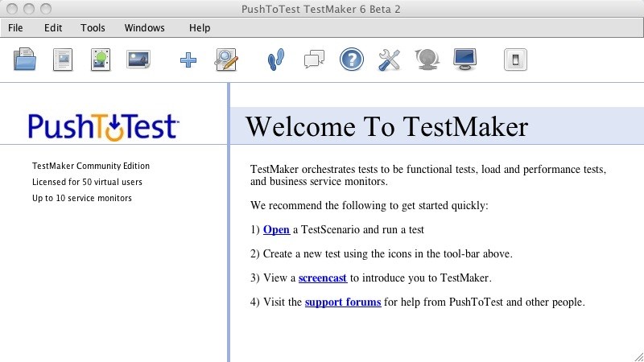Click the chat speech bubbles toolbar icon
This screenshot has height=362, width=644.
[x=314, y=60]
